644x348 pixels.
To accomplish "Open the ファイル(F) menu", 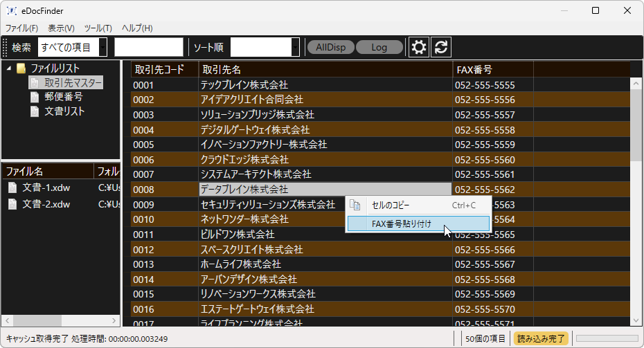I will click(x=22, y=28).
